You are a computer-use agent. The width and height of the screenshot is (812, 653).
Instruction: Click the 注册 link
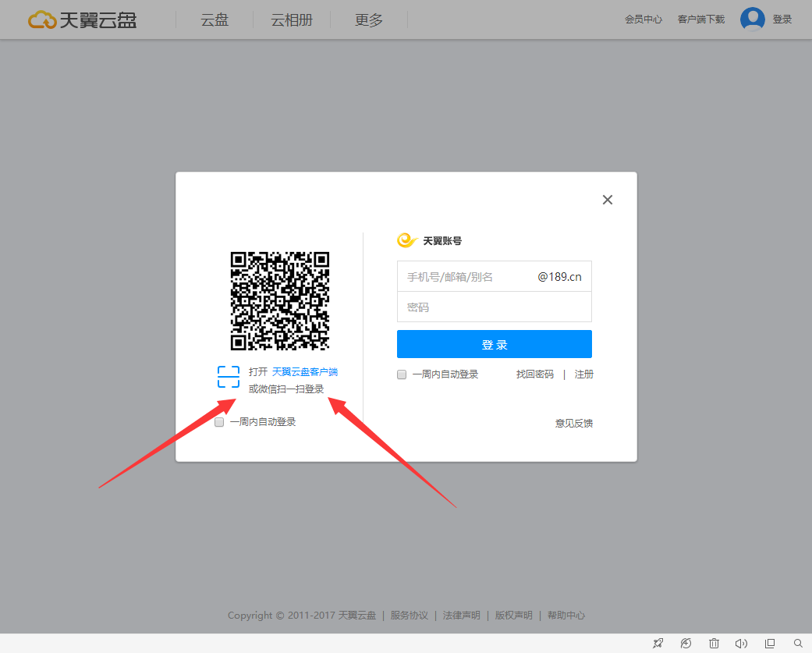pos(583,374)
